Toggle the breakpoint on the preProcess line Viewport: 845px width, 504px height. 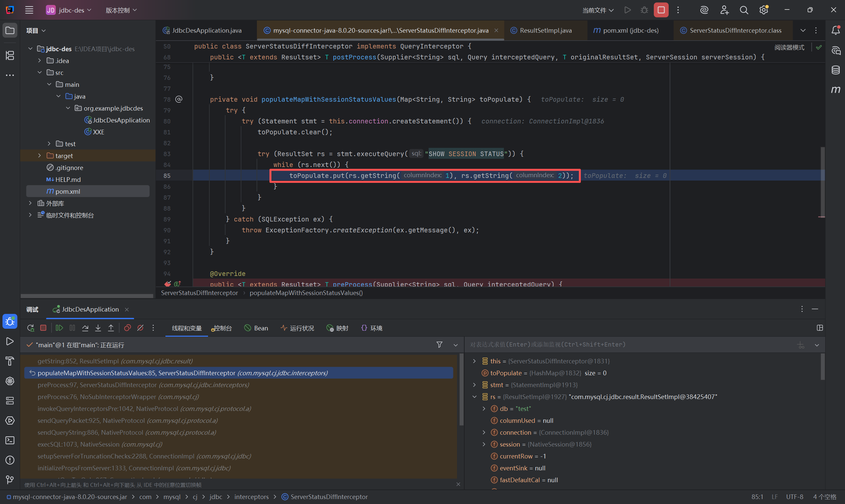[167, 284]
